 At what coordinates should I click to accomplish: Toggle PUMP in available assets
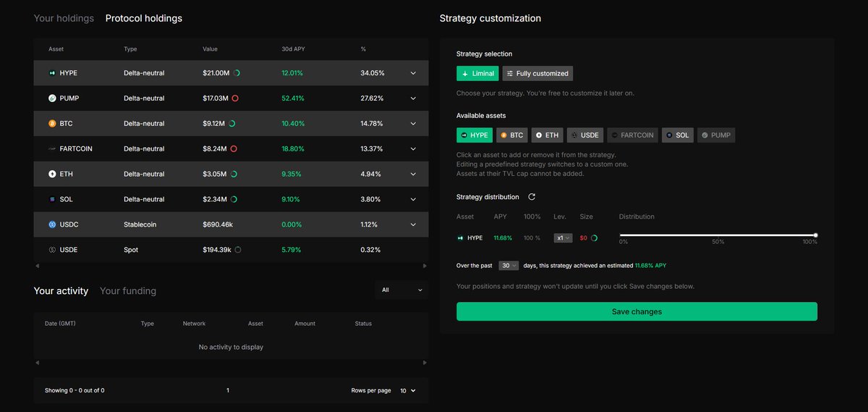[716, 135]
